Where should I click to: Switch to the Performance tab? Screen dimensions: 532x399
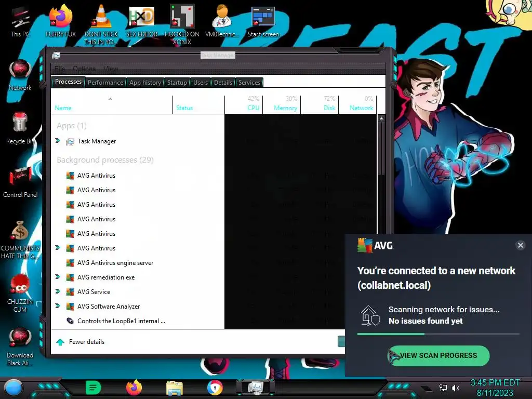click(105, 83)
